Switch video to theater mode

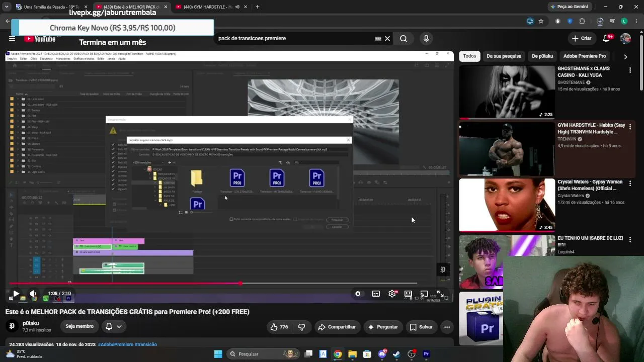pos(408,294)
